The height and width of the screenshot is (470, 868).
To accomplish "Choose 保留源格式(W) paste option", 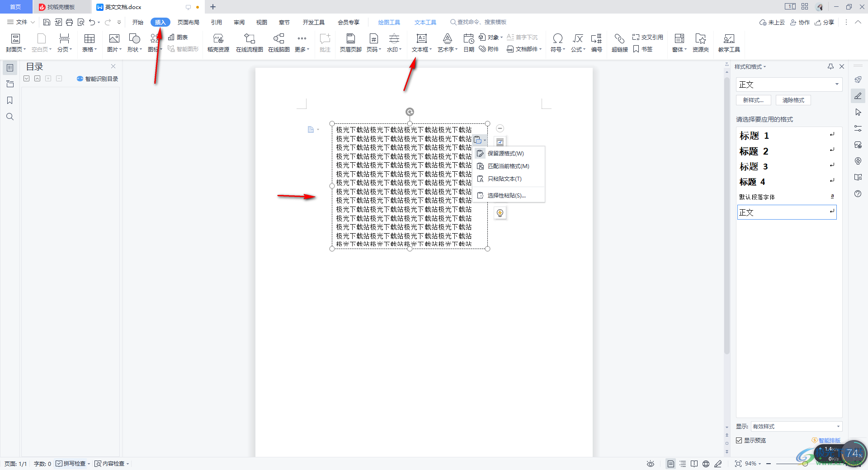I will 509,154.
